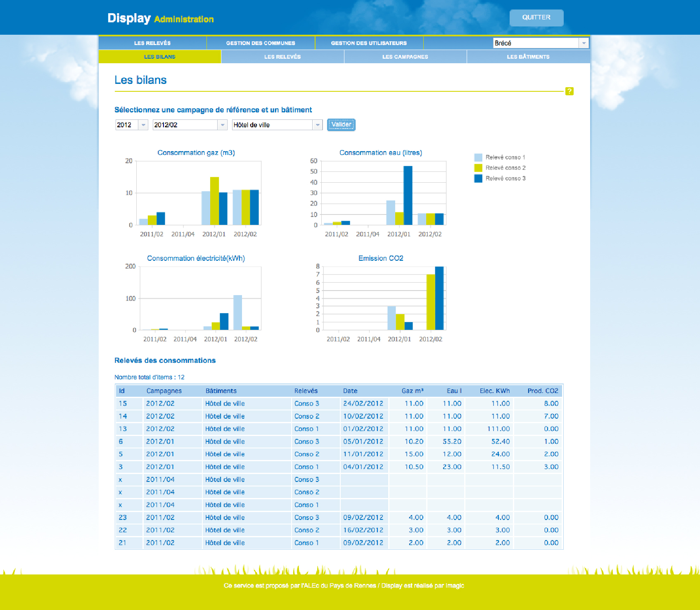Click the Eau l column header
Image resolution: width=700 pixels, height=610 pixels.
[454, 391]
